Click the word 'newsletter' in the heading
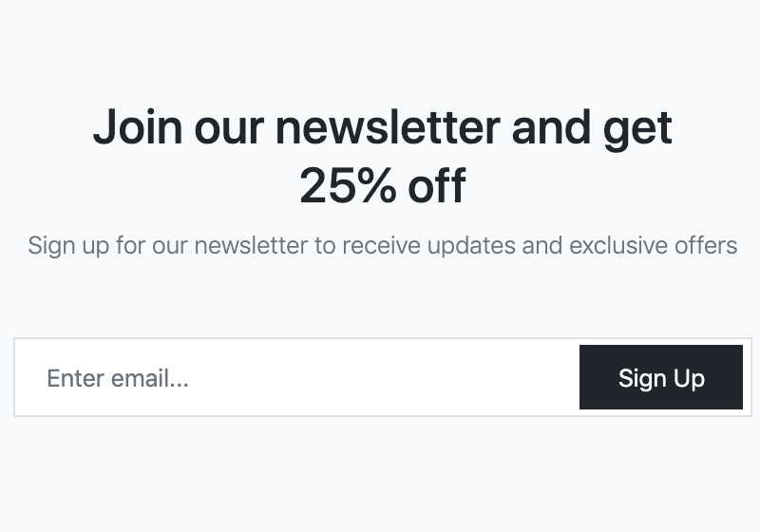This screenshot has height=532, width=760. [x=388, y=128]
